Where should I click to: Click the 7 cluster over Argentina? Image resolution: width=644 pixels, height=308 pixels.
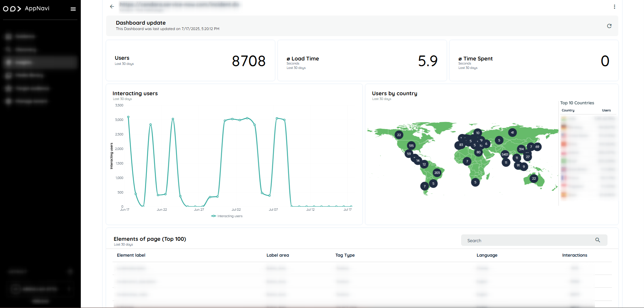[425, 186]
